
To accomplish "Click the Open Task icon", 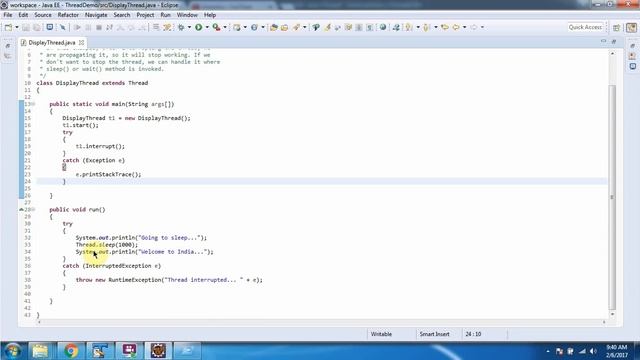I will 284,27.
